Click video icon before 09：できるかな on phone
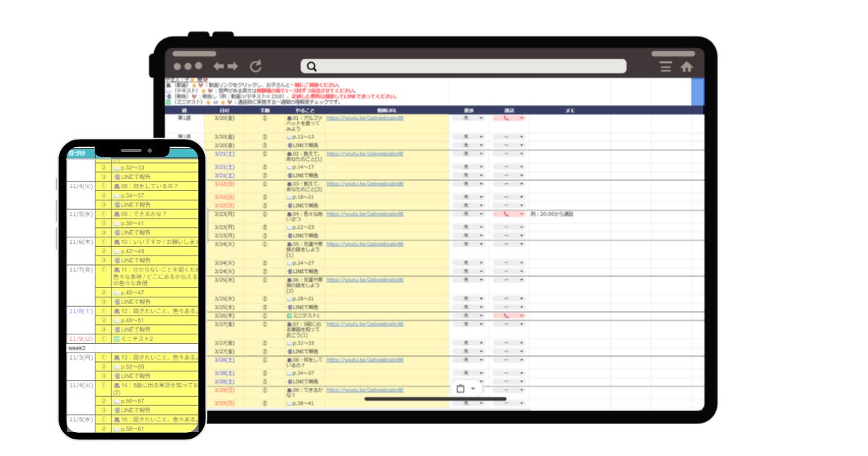 tap(117, 214)
